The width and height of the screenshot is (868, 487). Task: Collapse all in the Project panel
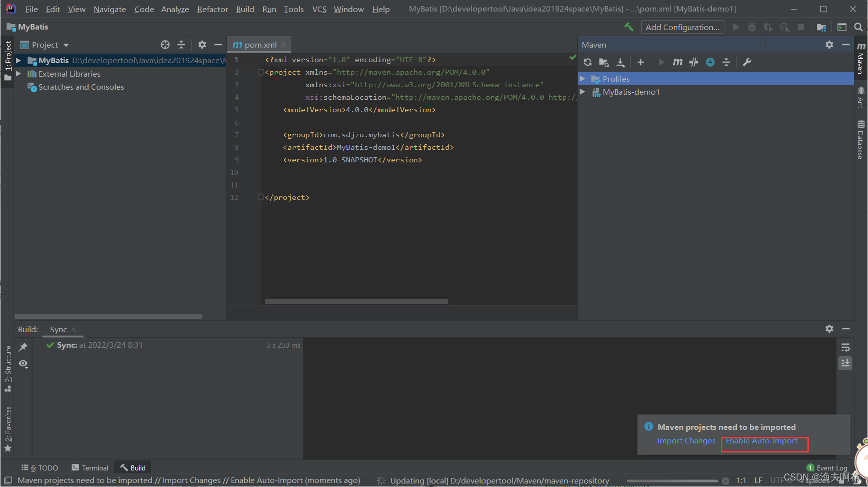[181, 45]
